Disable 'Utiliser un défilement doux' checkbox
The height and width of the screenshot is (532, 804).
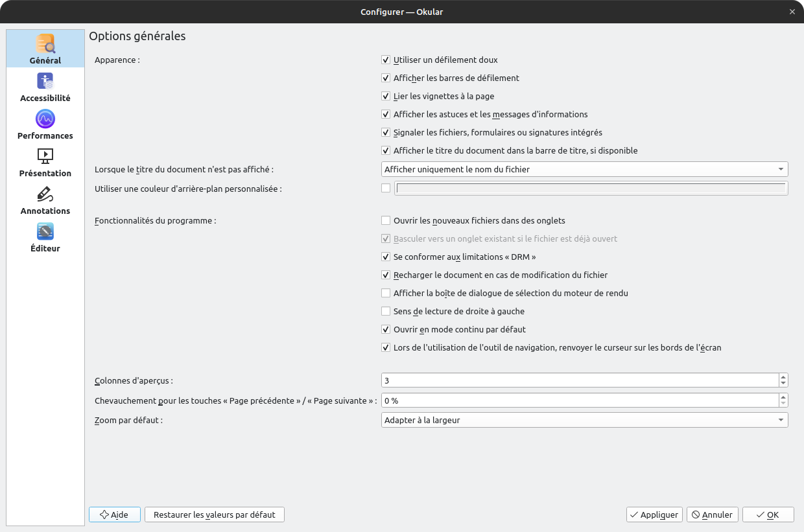(x=386, y=60)
